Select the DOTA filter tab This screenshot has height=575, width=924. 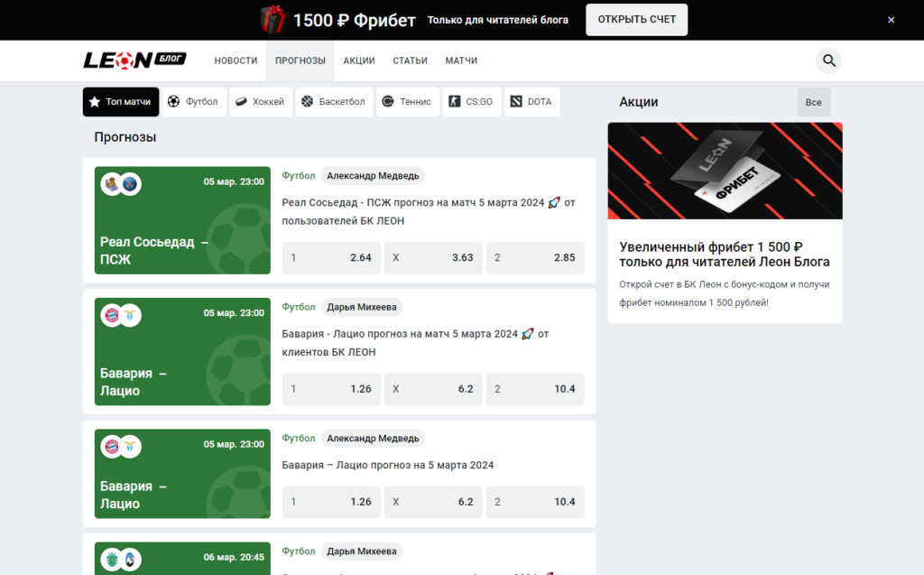(x=532, y=101)
